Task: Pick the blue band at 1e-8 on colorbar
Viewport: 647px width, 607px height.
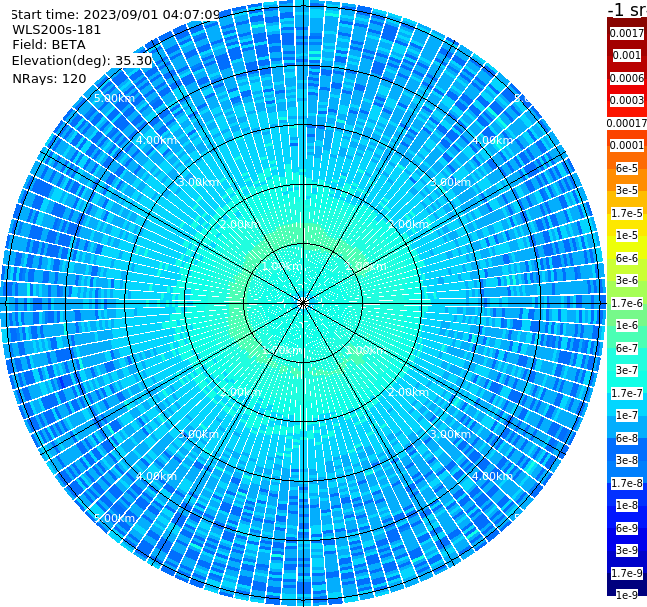Action: (627, 505)
